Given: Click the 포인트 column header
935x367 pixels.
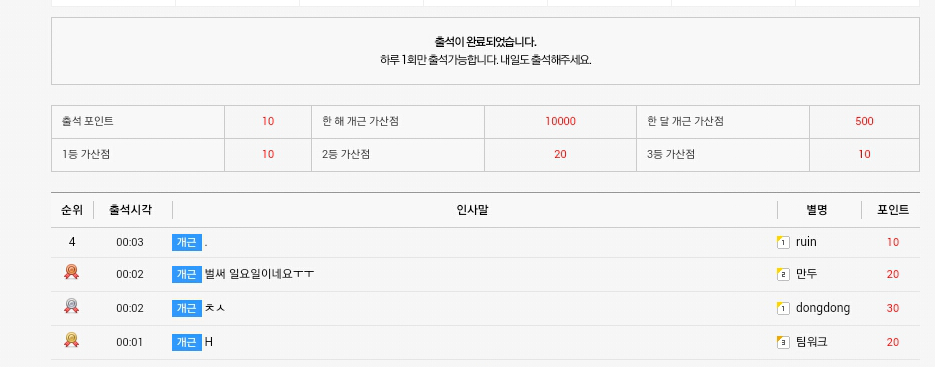Looking at the screenshot, I should tap(893, 210).
